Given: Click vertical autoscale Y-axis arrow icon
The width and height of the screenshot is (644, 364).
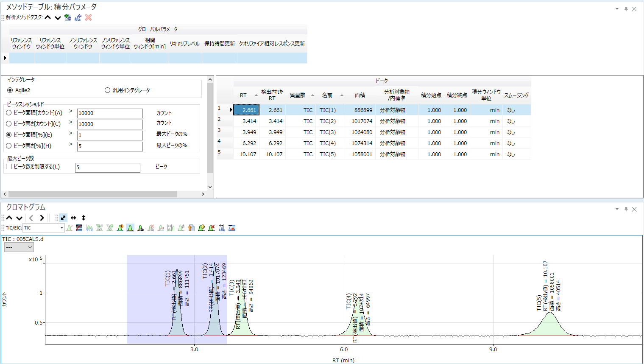Looking at the screenshot, I should [84, 218].
